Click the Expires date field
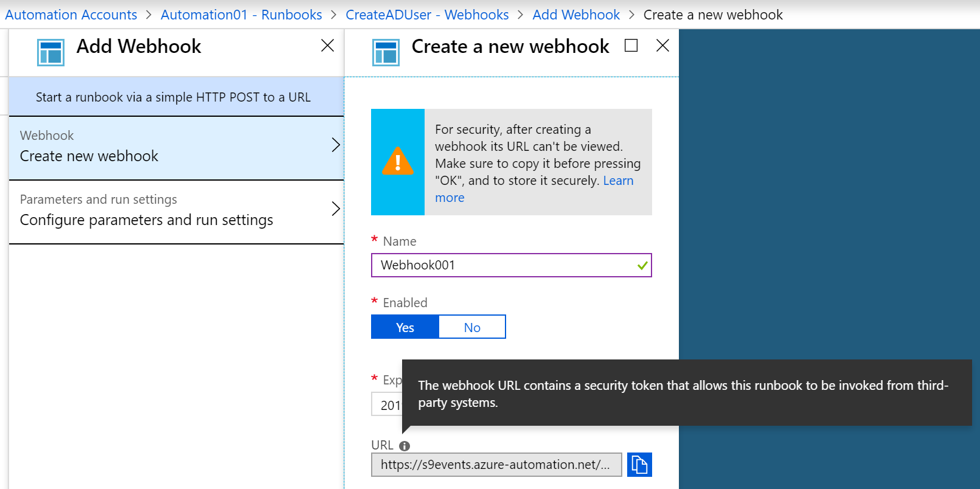 387,405
